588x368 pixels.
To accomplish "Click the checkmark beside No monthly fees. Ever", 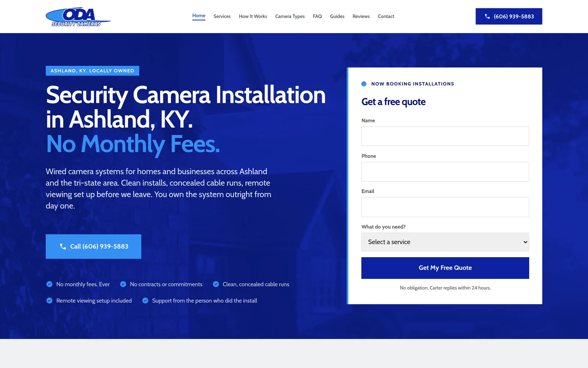I will (49, 284).
